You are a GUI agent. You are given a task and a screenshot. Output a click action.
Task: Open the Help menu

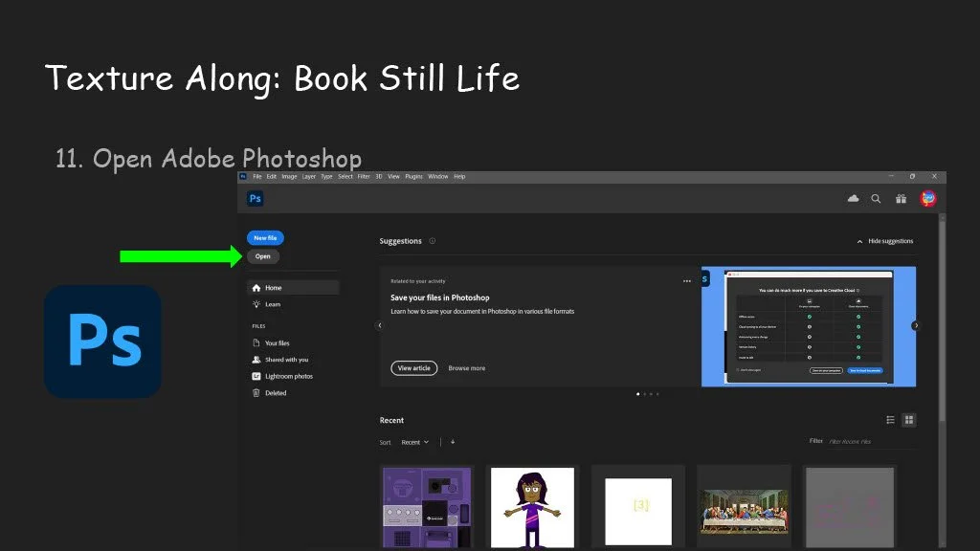[459, 177]
